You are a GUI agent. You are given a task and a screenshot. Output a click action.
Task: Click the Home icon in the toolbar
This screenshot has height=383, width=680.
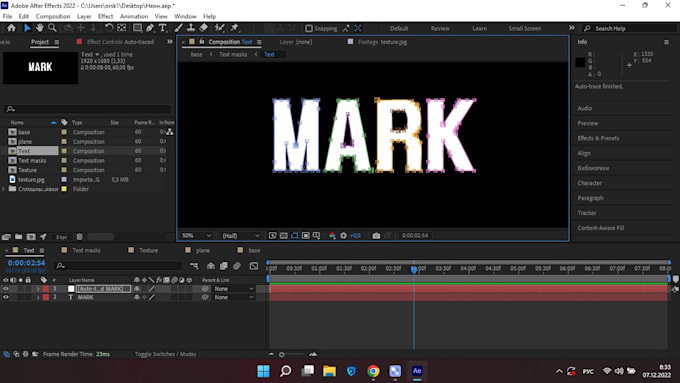(11, 28)
